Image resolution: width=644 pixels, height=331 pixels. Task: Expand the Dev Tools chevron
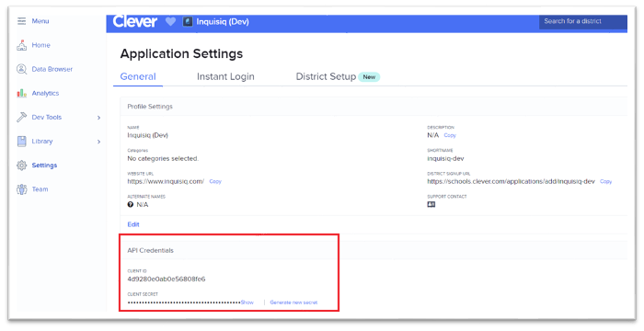pos(98,118)
